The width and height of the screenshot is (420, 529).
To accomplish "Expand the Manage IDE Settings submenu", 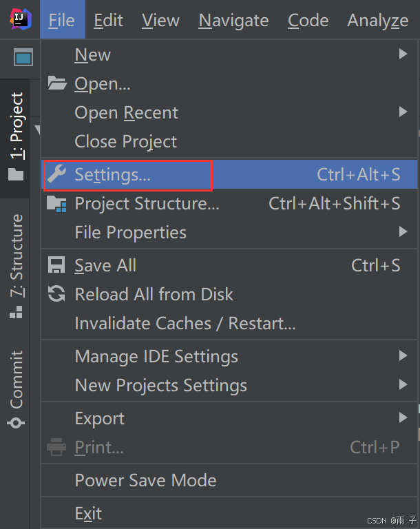I will coord(229,356).
